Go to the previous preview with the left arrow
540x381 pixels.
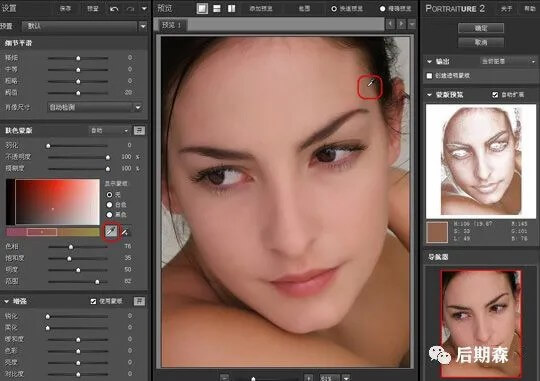click(391, 24)
